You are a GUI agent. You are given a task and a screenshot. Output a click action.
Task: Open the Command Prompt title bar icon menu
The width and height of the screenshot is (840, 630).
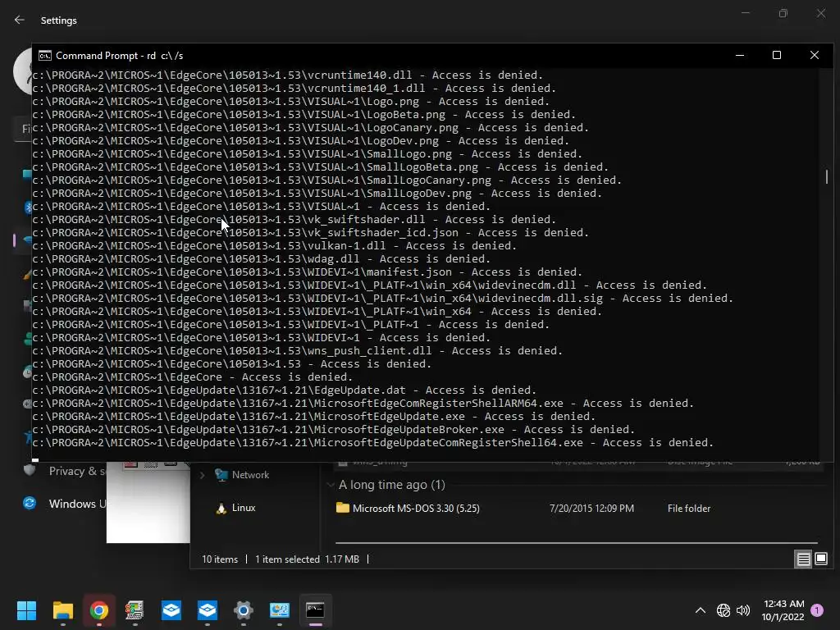tap(45, 56)
